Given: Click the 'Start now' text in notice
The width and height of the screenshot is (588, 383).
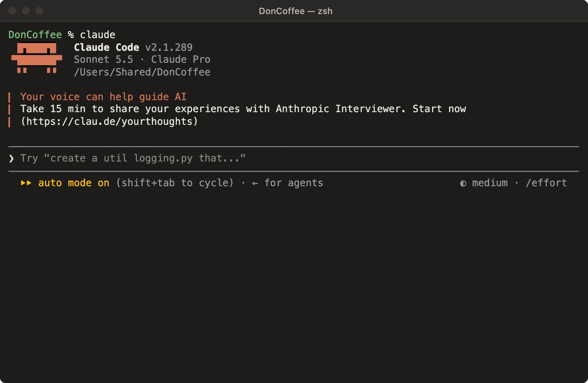Looking at the screenshot, I should coord(439,109).
